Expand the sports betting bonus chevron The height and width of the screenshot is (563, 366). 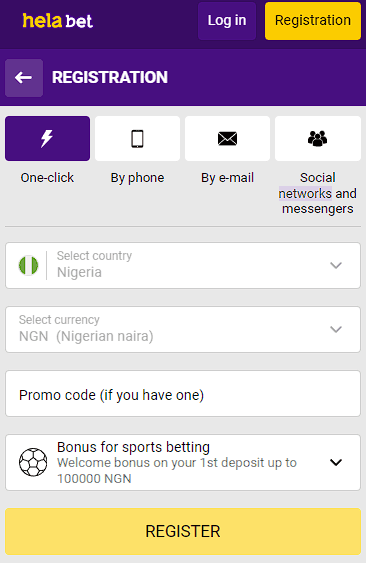(x=336, y=462)
